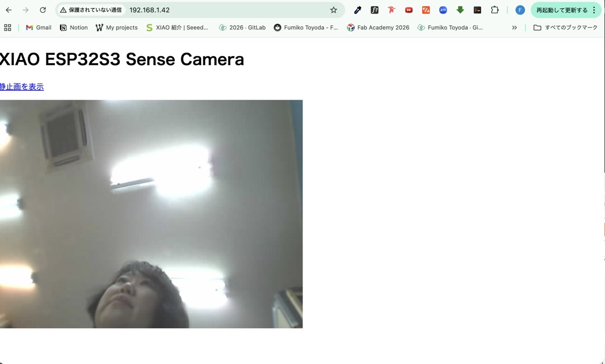Select the eyedropper color picker extension

(357, 10)
